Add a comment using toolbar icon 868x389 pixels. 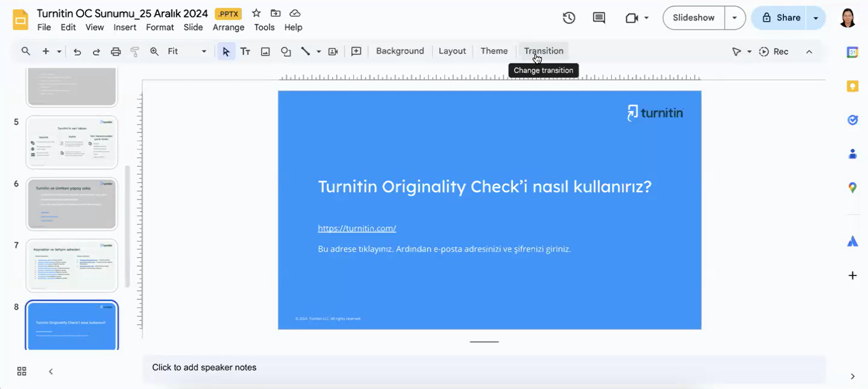(x=356, y=51)
